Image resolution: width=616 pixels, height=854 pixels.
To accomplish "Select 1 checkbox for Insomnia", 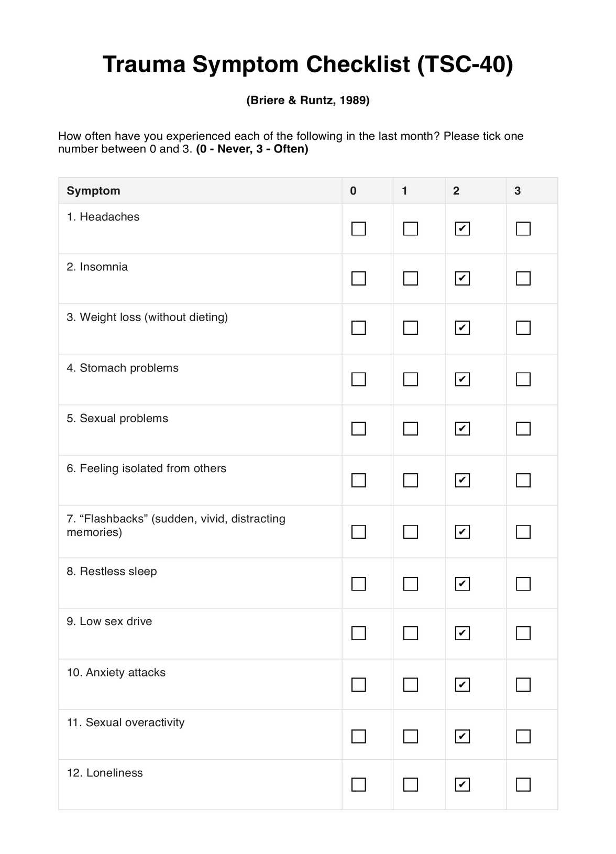I will 410,278.
